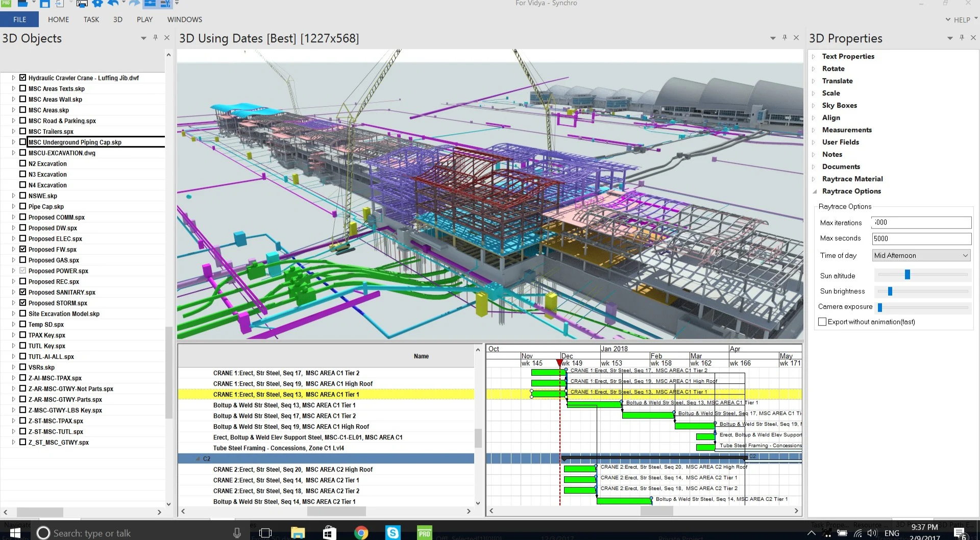
Task: Open the HELP menu
Action: coord(962,20)
